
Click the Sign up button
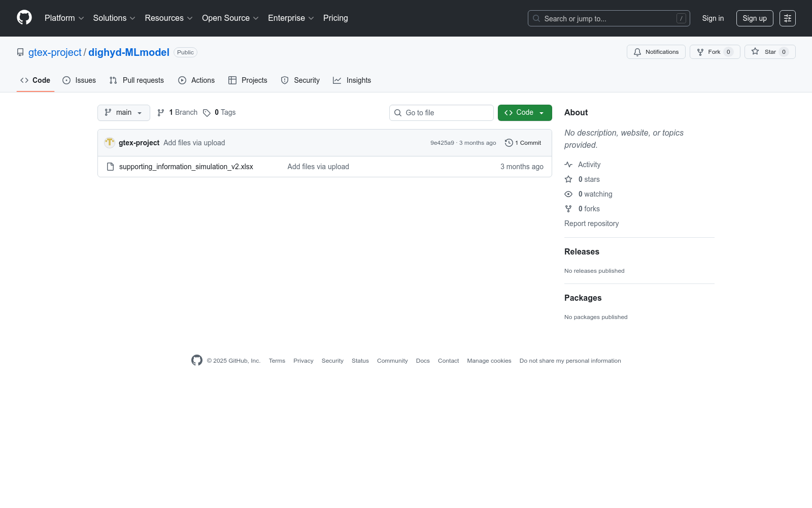tap(755, 18)
